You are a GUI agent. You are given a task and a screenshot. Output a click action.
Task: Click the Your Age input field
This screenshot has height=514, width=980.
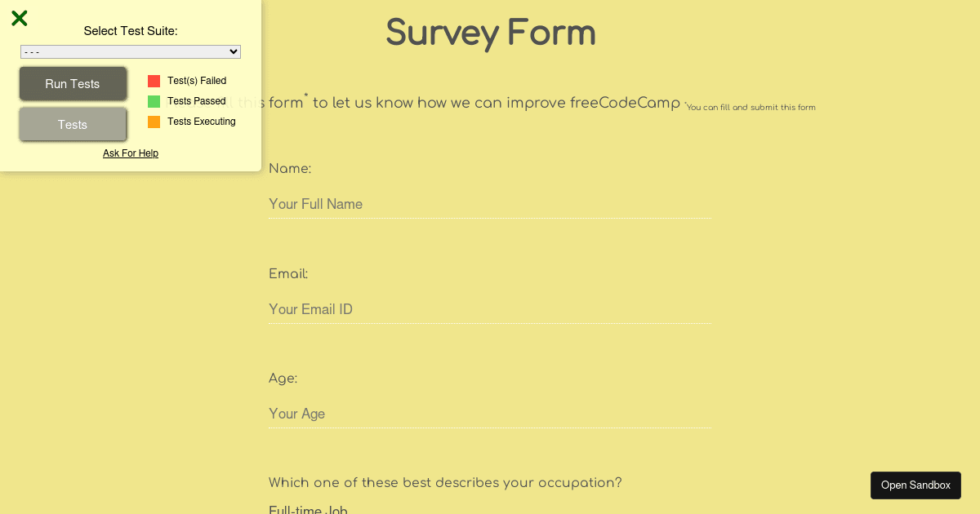coord(490,414)
